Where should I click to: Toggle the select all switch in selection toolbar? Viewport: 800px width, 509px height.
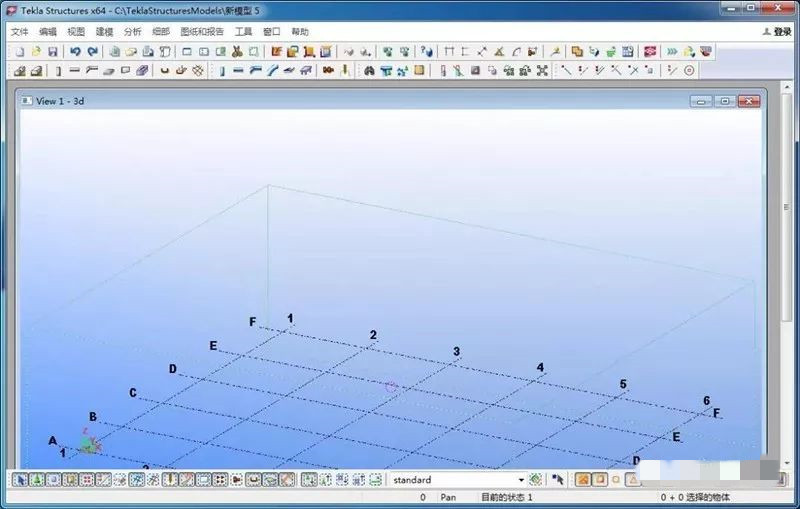(x=20, y=480)
